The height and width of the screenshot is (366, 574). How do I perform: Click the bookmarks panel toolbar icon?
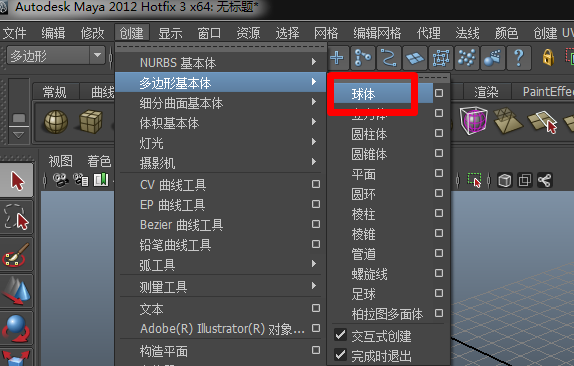coord(101,180)
